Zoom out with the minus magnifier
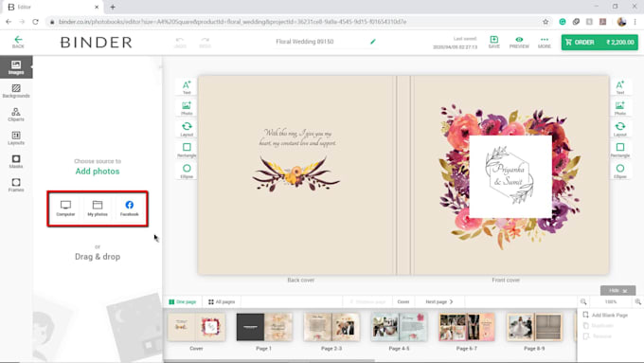644x363 pixels. (583, 301)
